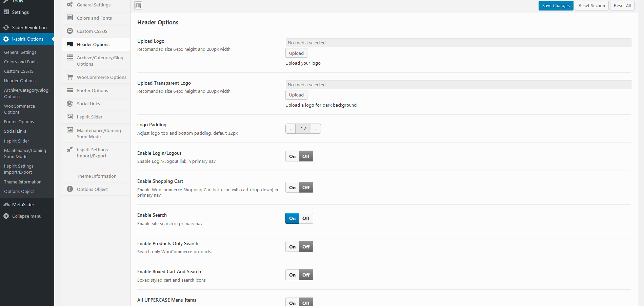Click Save Changes button
Viewport: 644px width, 306px height.
point(556,5)
